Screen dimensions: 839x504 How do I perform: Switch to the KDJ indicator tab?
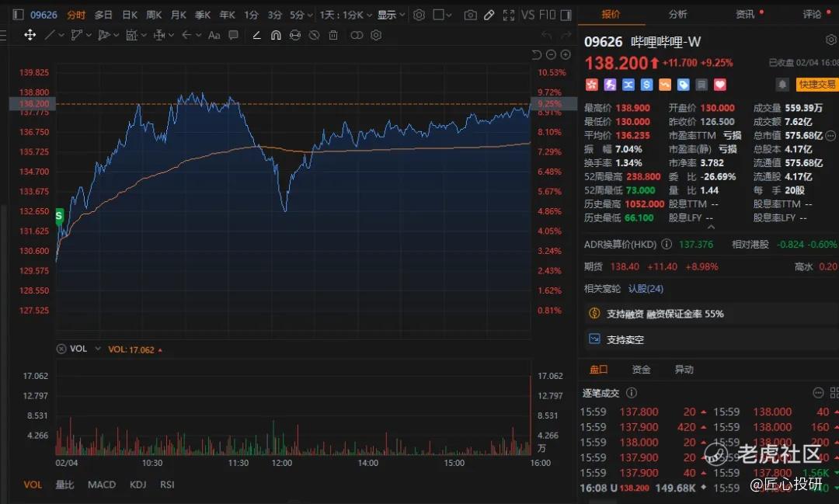point(138,485)
